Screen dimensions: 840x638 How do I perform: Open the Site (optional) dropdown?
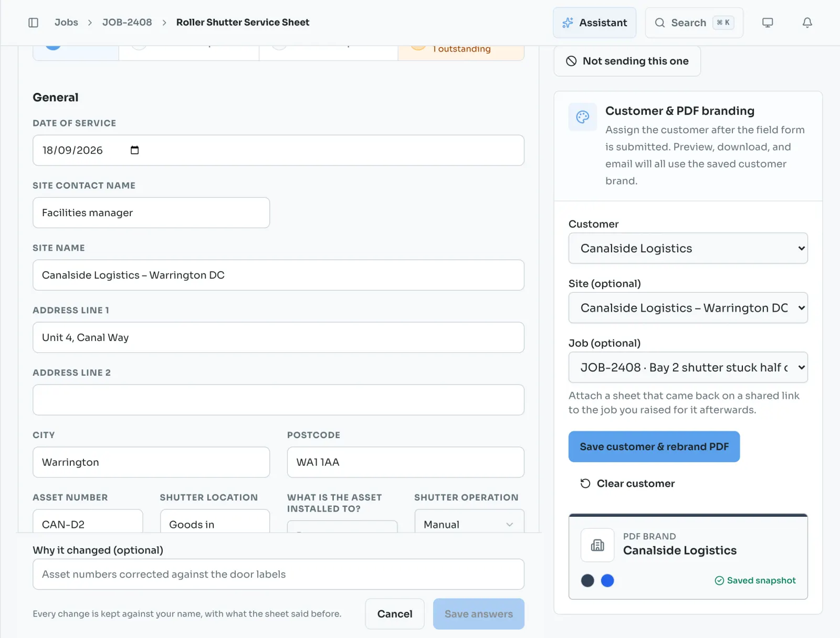(688, 308)
